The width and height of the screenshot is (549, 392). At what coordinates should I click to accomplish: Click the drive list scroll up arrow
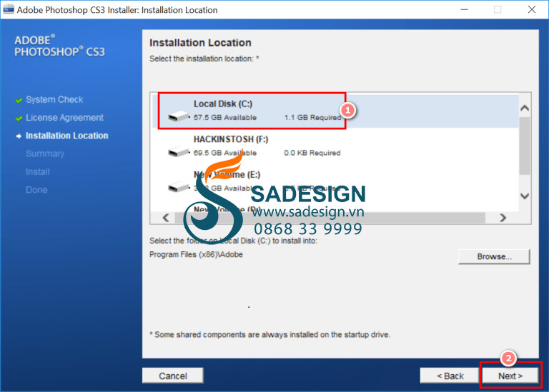(x=525, y=108)
